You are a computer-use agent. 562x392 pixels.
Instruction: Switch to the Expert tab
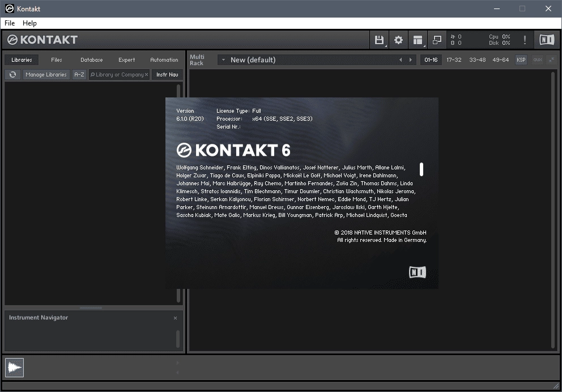point(126,60)
